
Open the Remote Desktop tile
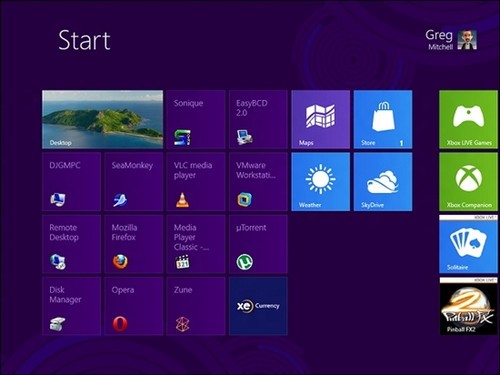click(x=71, y=244)
